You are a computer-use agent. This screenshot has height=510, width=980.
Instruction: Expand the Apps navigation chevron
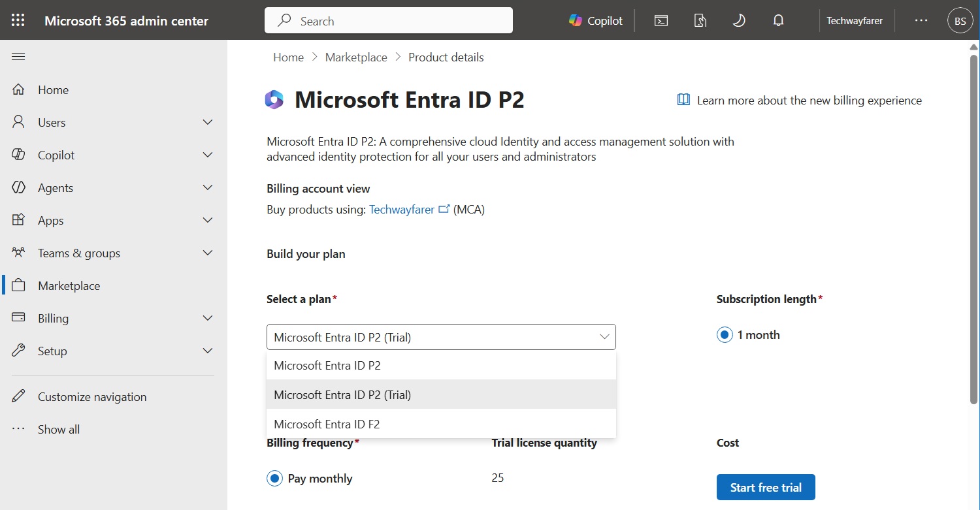tap(208, 220)
